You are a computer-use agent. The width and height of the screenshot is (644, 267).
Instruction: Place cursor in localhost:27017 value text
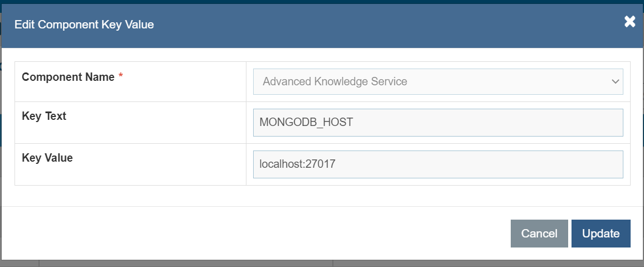click(296, 164)
